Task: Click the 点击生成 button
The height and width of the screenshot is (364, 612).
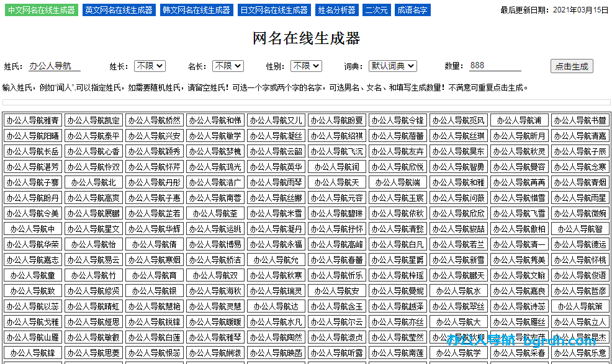Action: coord(572,66)
